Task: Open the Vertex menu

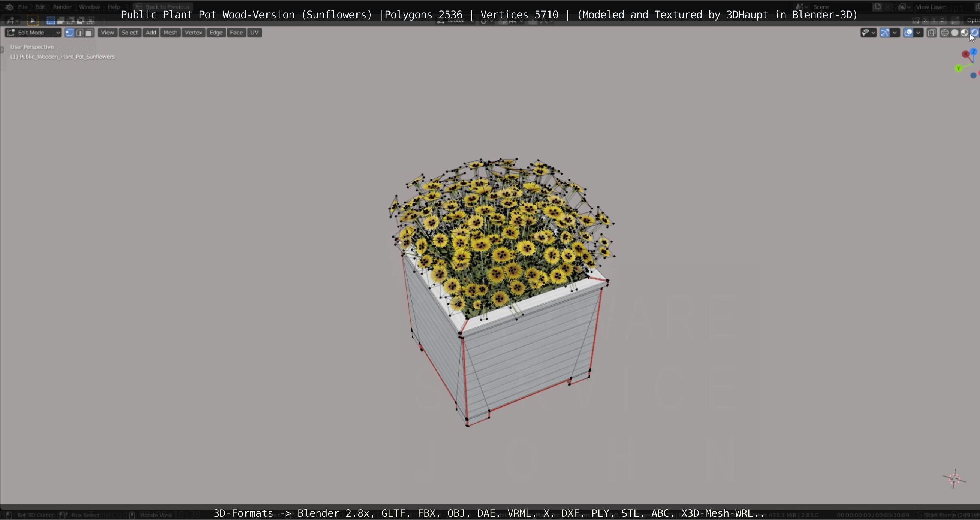Action: pos(193,33)
